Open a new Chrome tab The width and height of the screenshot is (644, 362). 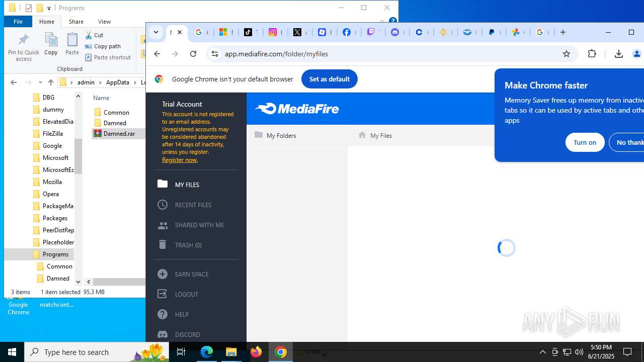pyautogui.click(x=563, y=32)
